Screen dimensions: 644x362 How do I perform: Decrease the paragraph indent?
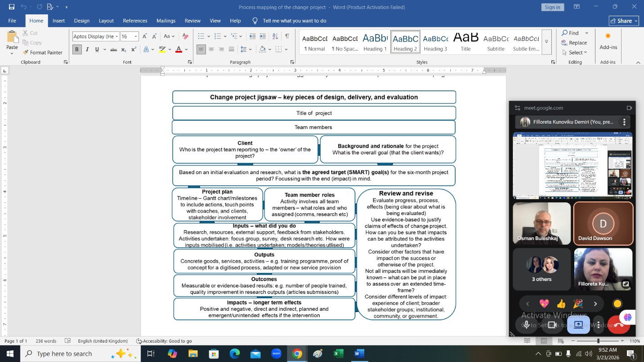252,36
